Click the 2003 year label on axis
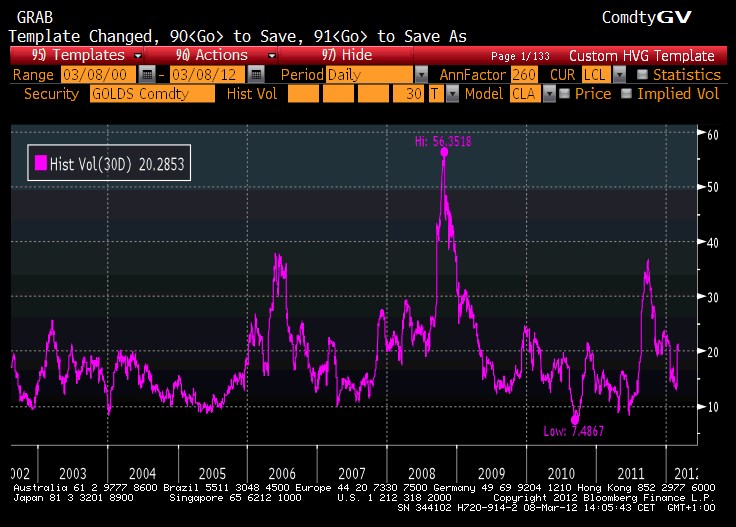Viewport: 736px width, 527px height. tap(73, 473)
